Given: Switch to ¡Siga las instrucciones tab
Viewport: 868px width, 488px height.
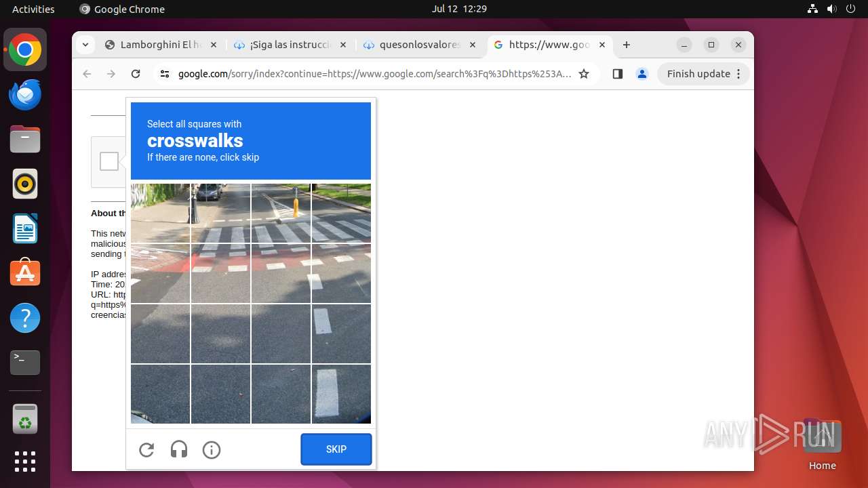Looking at the screenshot, I should [290, 45].
